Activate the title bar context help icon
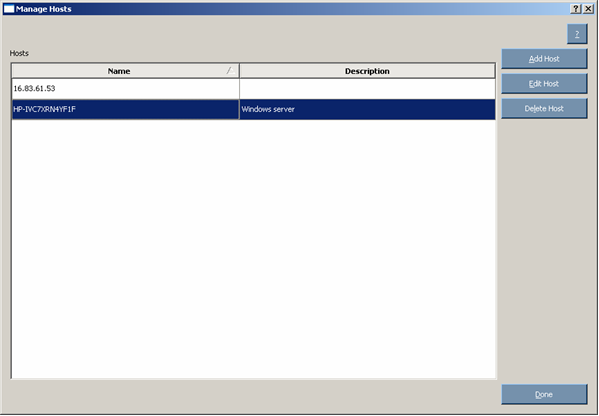 click(x=576, y=9)
